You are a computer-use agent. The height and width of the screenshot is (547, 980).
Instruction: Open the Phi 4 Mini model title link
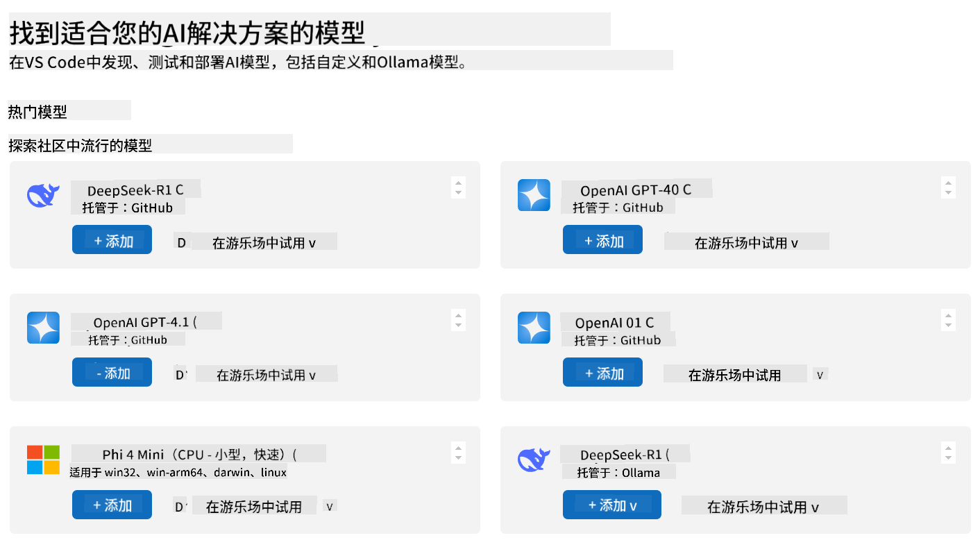[198, 455]
